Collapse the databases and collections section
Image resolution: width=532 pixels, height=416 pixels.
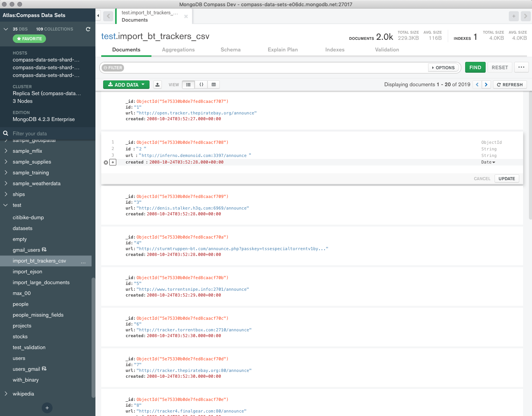(x=6, y=29)
